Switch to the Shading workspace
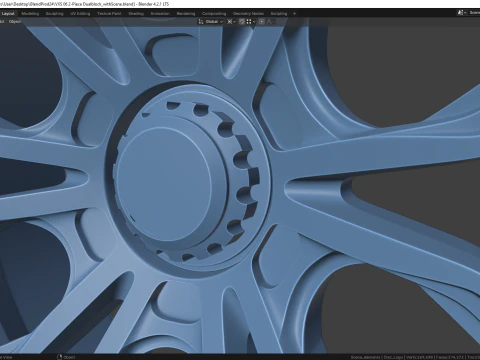 click(136, 14)
